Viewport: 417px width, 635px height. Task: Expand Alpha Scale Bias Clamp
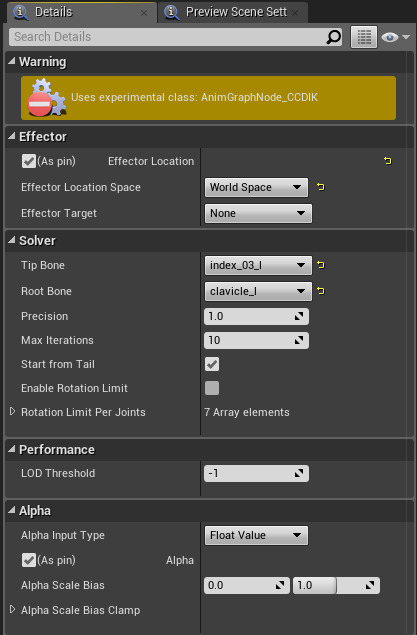pos(12,609)
